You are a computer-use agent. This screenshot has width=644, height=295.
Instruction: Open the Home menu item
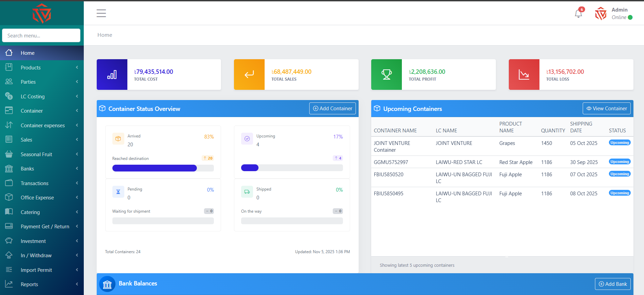42,53
